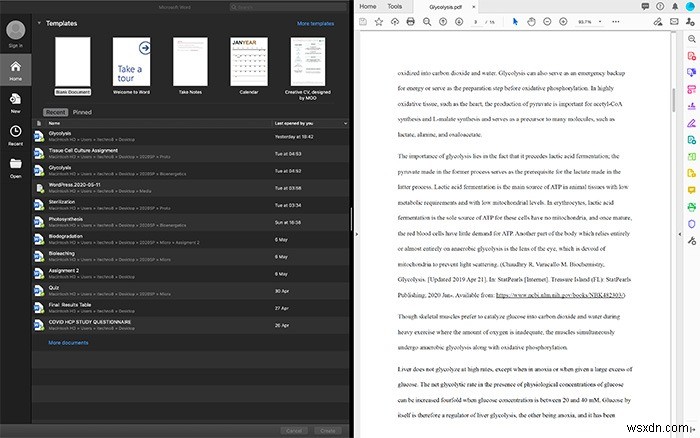Open Home tab in Acrobat
Viewport: 700px width, 438px height.
[368, 6]
